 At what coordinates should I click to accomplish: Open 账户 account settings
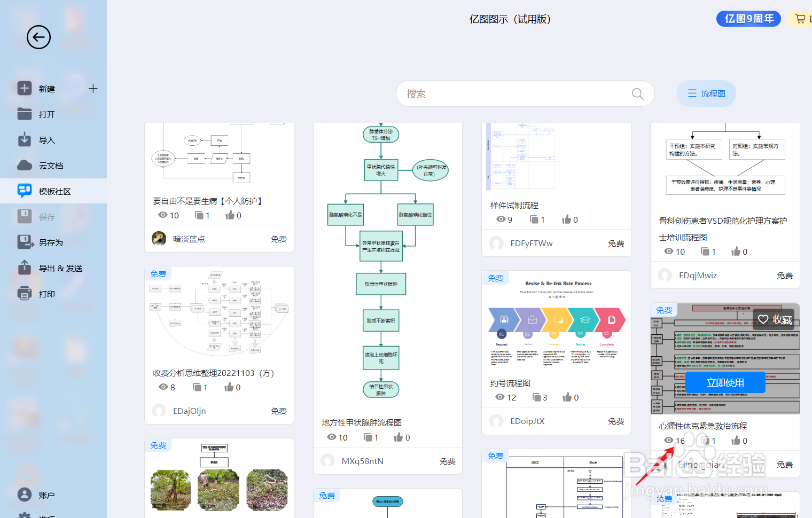(x=25, y=495)
